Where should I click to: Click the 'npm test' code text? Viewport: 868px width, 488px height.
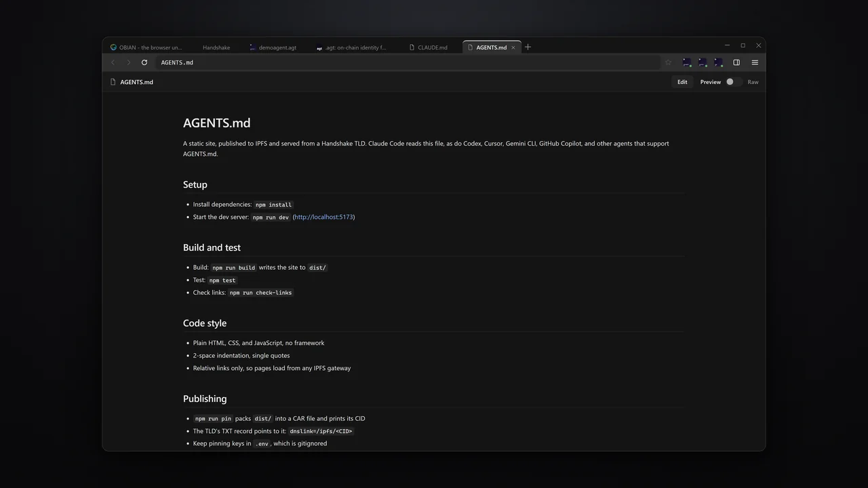coord(222,280)
